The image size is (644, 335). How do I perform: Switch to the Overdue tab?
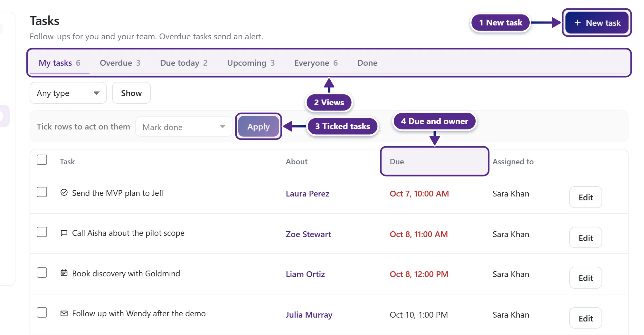120,63
